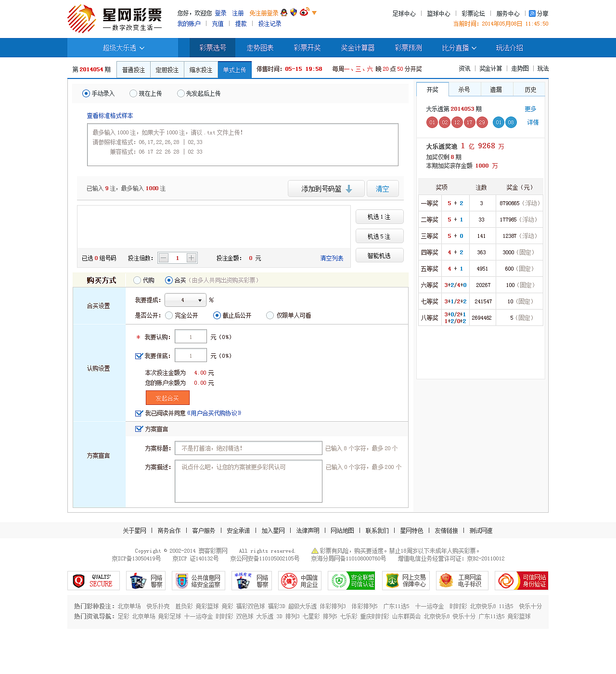The width and height of the screenshot is (616, 674).
Task: Increase bet multiplier with plus button
Action: coord(191,258)
